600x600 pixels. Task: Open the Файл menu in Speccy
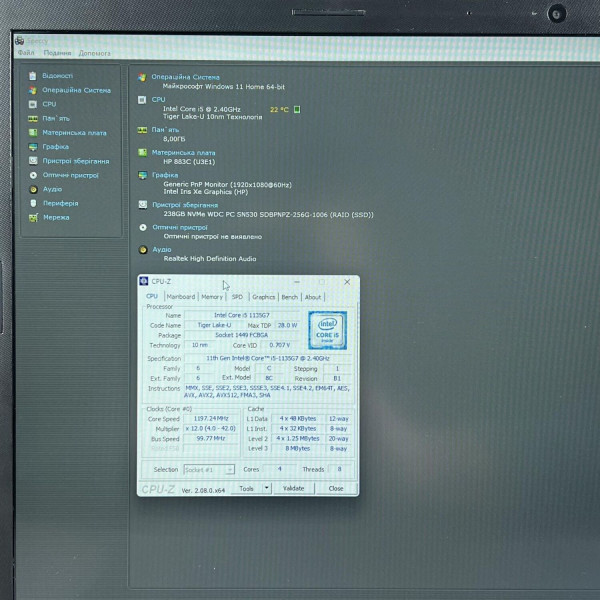coord(26,52)
